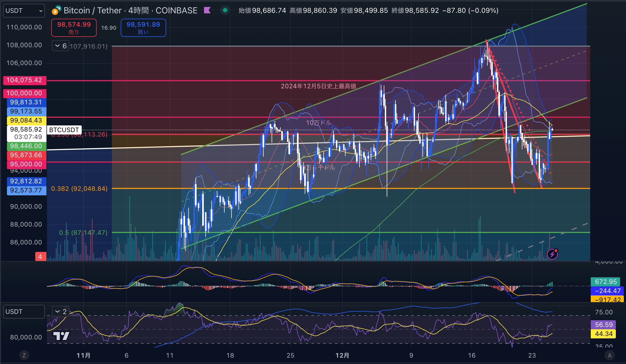This screenshot has width=626, height=364.
Task: Click the 92,812.82 blue price label
Action: pos(26,181)
